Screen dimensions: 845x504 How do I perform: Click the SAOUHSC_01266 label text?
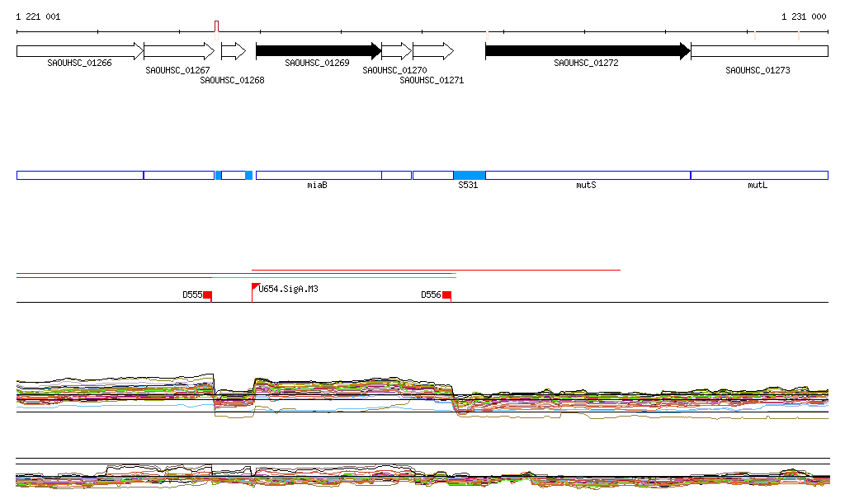(79, 63)
